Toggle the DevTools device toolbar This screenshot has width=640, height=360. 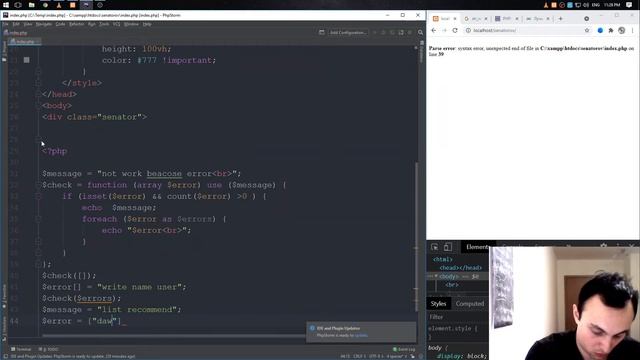point(448,247)
